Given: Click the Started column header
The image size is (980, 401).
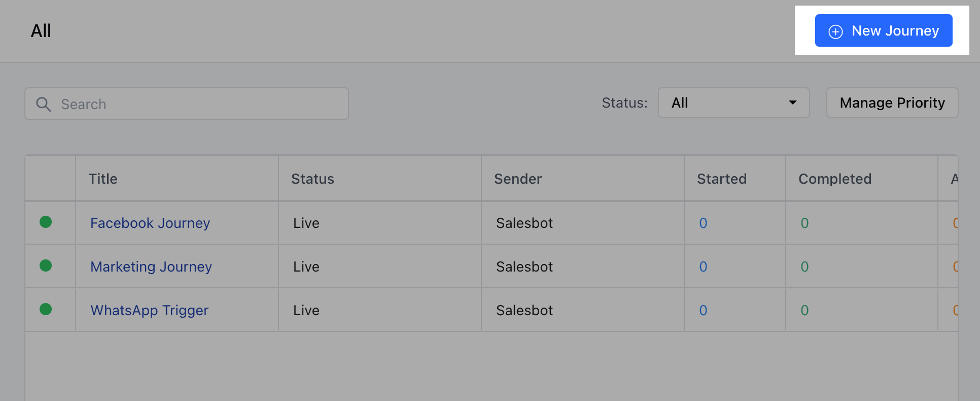Looking at the screenshot, I should tap(722, 179).
